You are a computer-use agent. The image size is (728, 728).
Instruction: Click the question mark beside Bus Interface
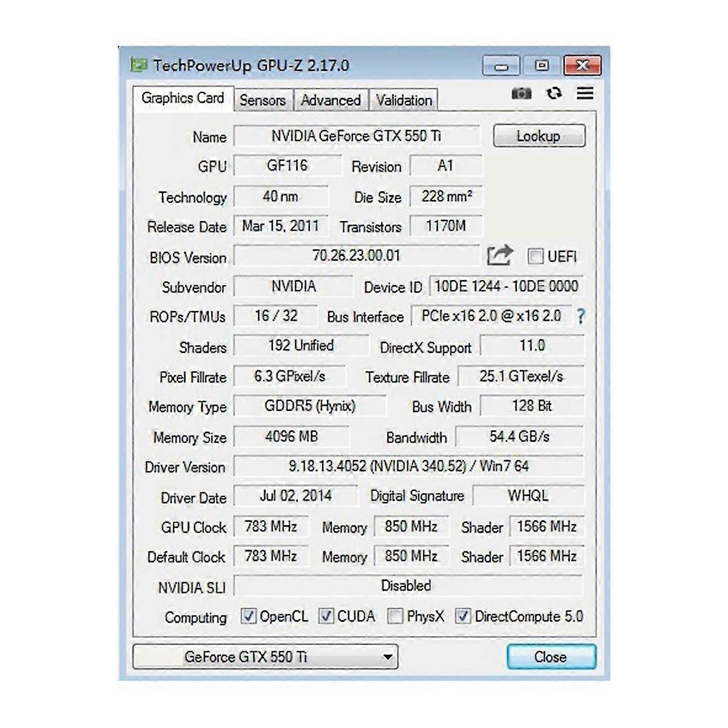pos(581,316)
